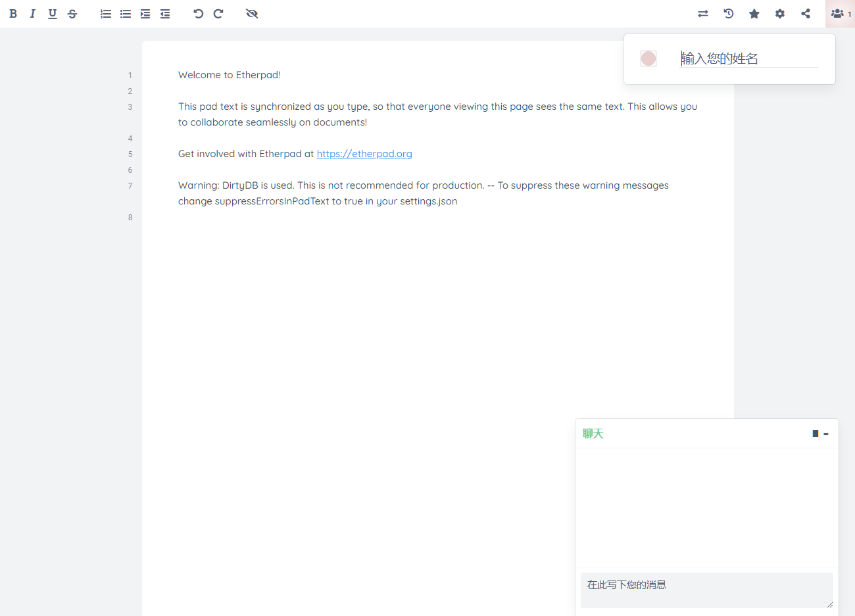Save revision with the star icon
The height and width of the screenshot is (616, 855).
point(754,14)
